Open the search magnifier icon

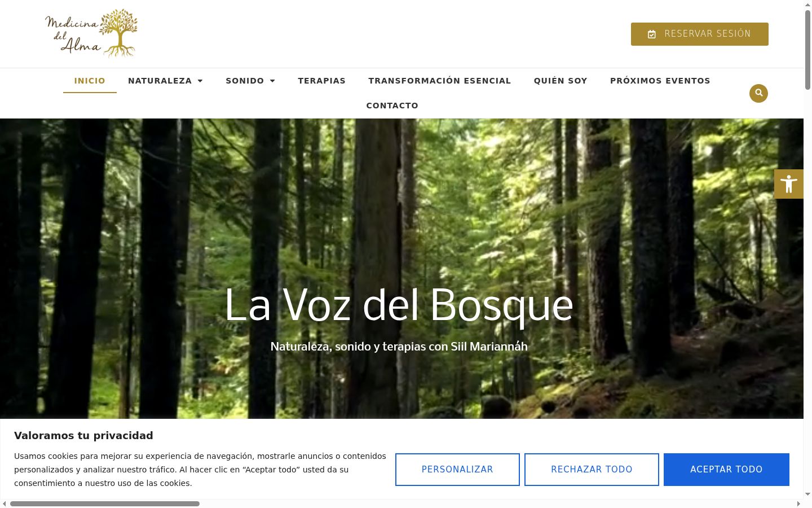pos(758,93)
